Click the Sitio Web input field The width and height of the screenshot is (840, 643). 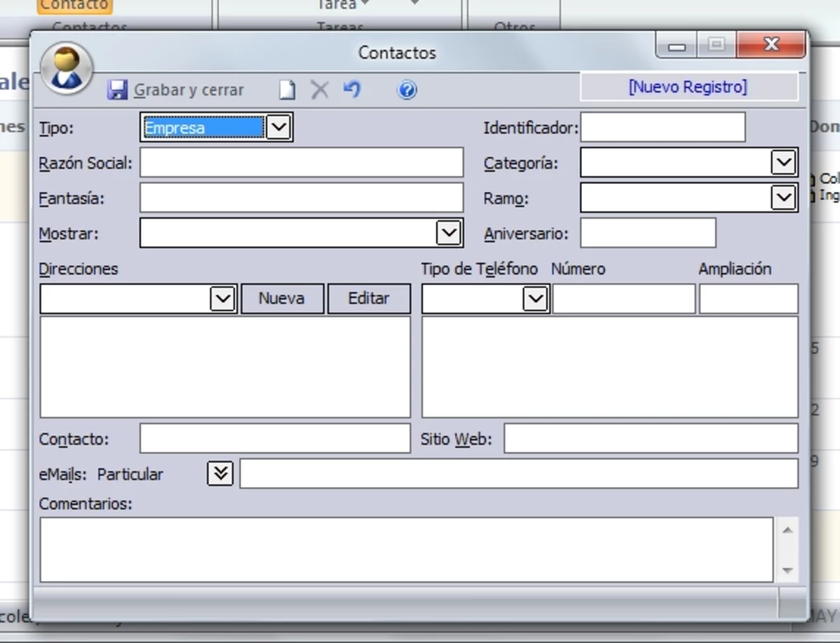point(651,439)
